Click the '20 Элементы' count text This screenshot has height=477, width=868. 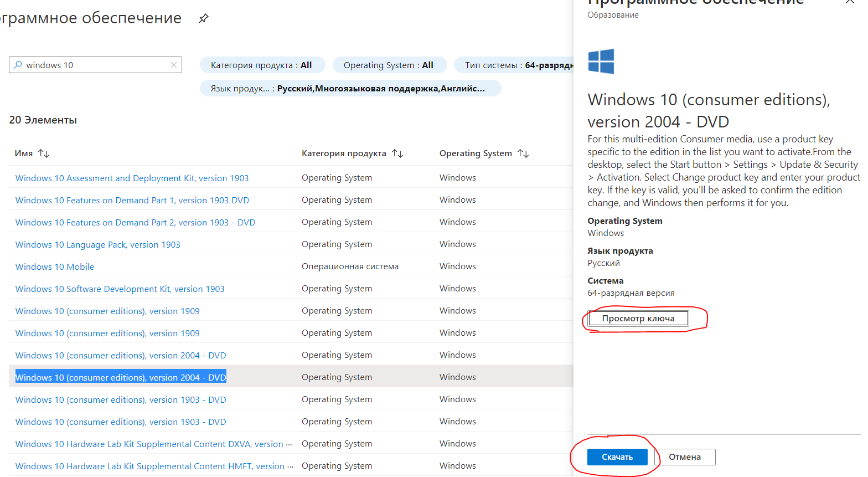43,120
